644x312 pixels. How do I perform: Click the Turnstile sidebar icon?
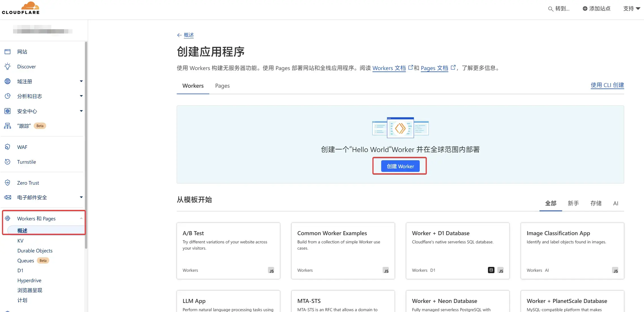[8, 162]
